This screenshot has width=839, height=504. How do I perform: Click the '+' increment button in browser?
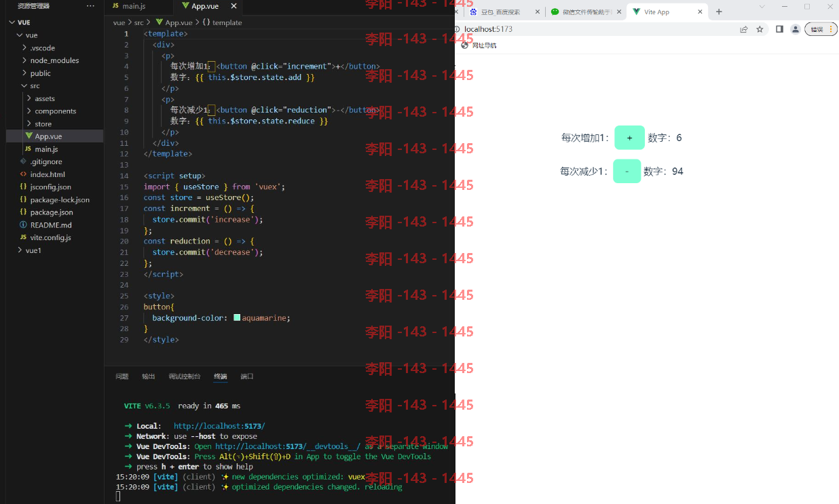click(629, 138)
